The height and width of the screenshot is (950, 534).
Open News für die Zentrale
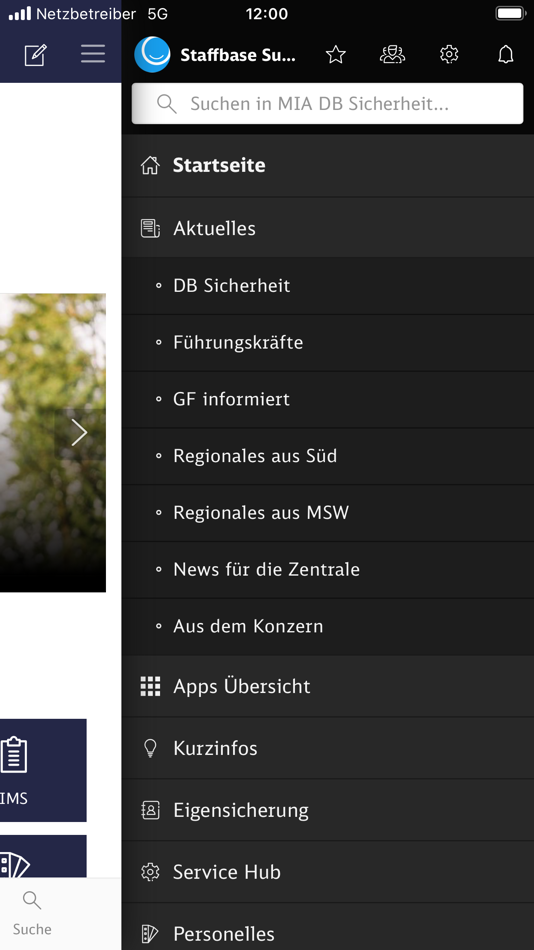[x=327, y=570]
